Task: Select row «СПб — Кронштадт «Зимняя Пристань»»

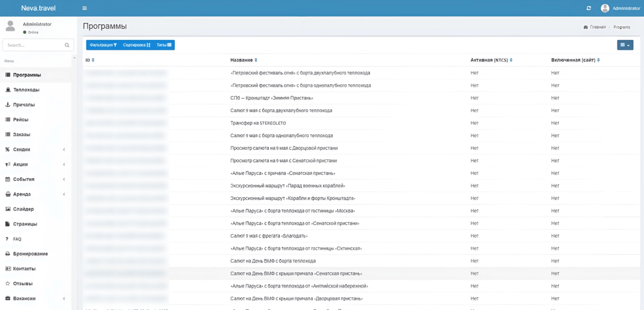Action: (361, 98)
